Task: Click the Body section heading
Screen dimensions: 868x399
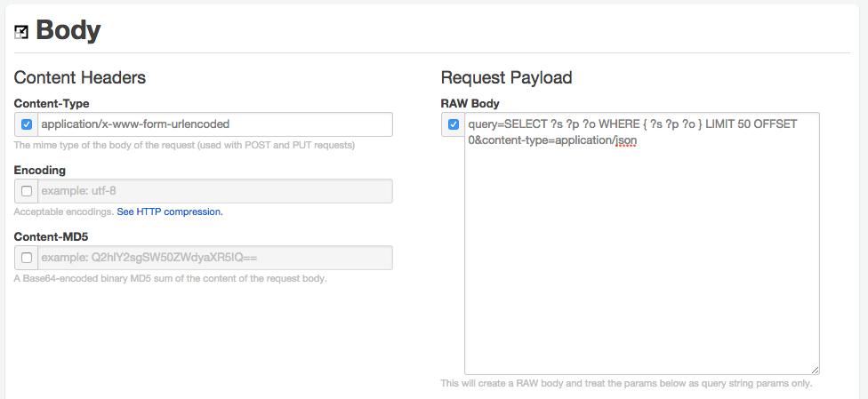Action: tap(68, 31)
